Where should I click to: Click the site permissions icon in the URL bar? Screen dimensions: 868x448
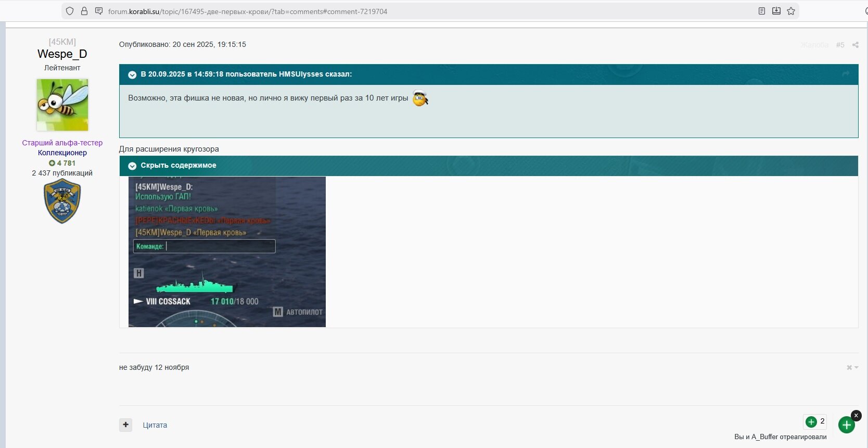pyautogui.click(x=99, y=11)
